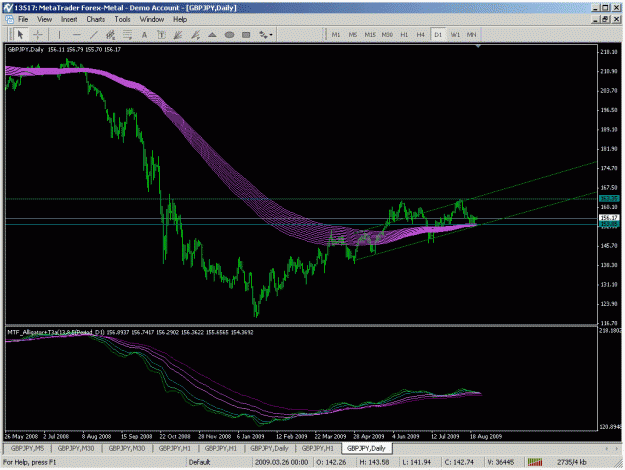Switch chart to M5 timeframe
625x470 pixels.
(353, 35)
